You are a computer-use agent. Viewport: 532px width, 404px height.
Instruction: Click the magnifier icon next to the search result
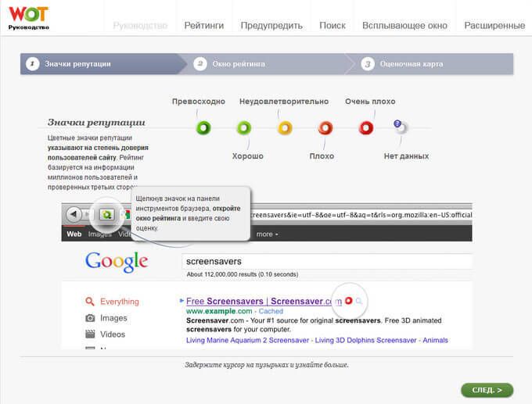click(360, 301)
